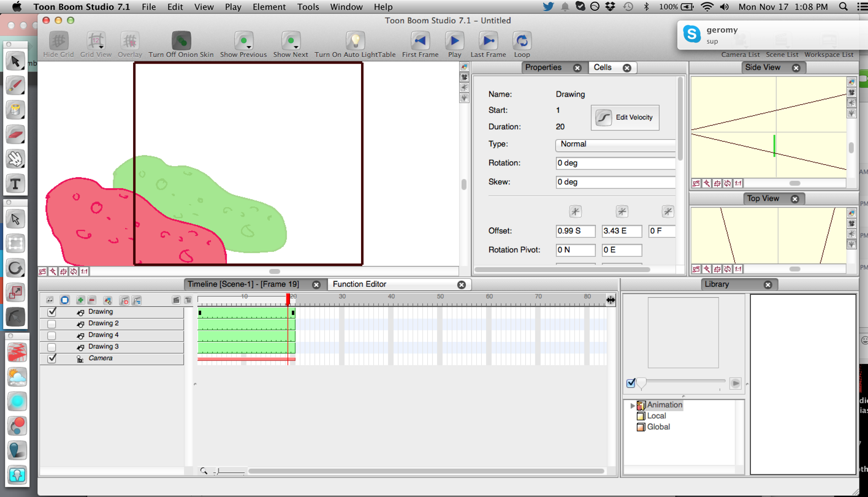Click the Wi-Fi menu bar icon

(x=707, y=7)
